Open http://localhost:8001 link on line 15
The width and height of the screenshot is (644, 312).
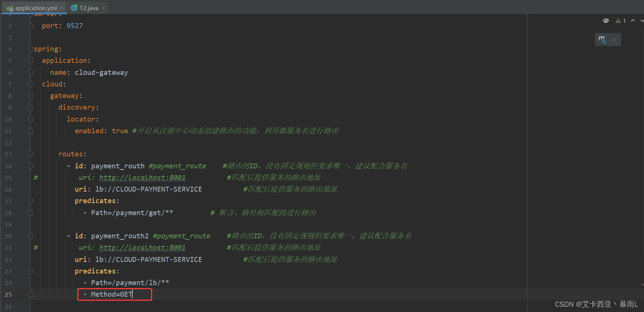coord(142,178)
